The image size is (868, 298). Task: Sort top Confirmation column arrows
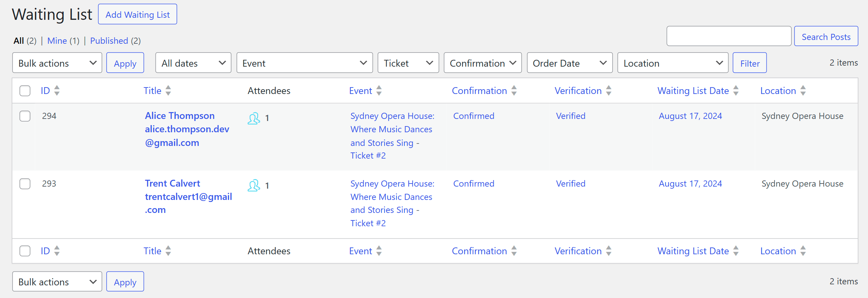point(514,91)
